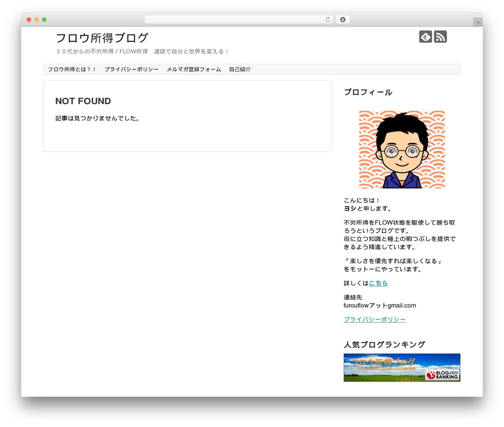The height and width of the screenshot is (427, 504).
Task: Open the Feedly subscribe icon
Action: click(425, 37)
